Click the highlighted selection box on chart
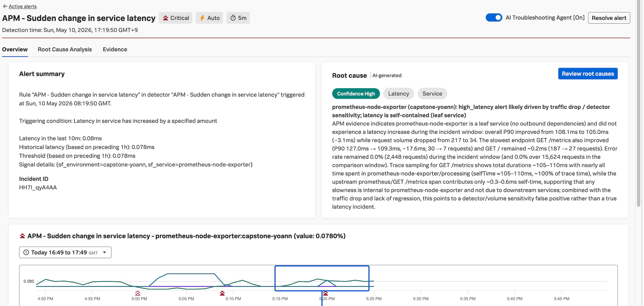This screenshot has width=644, height=306. (322, 278)
